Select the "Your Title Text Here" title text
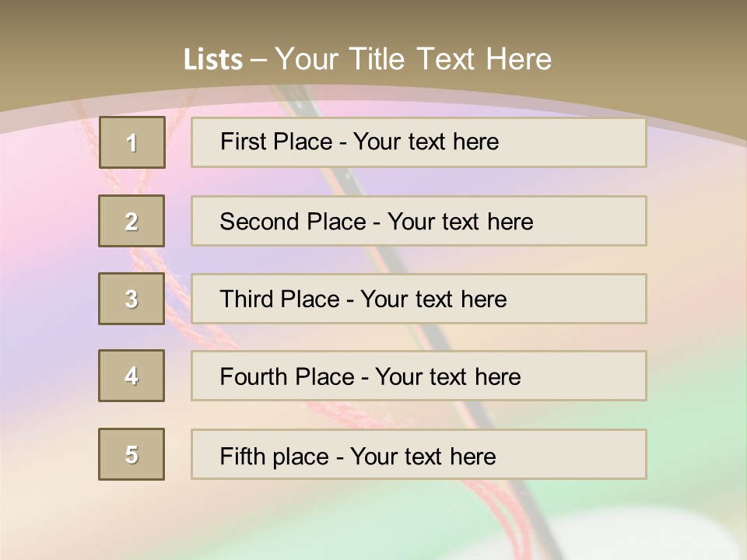 tap(413, 59)
